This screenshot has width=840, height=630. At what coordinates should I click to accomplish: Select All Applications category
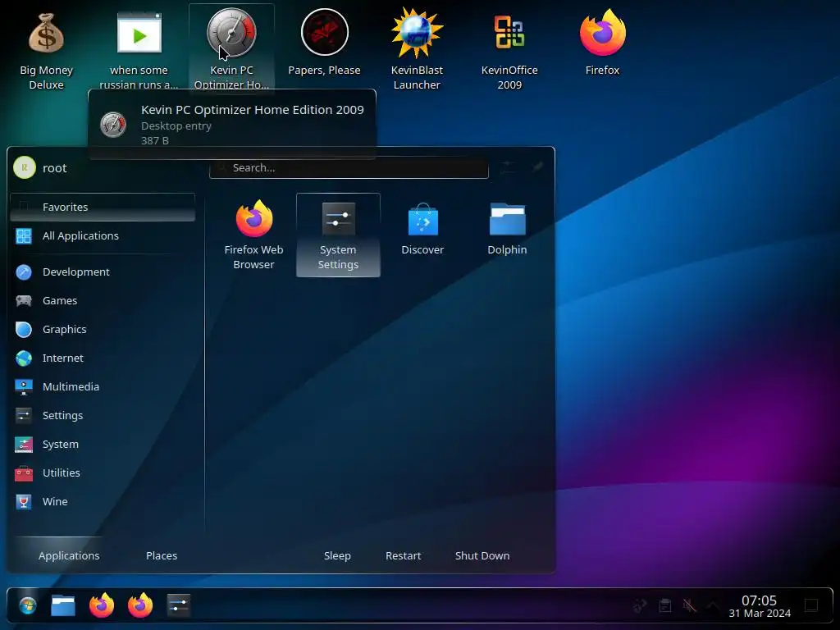103,235
